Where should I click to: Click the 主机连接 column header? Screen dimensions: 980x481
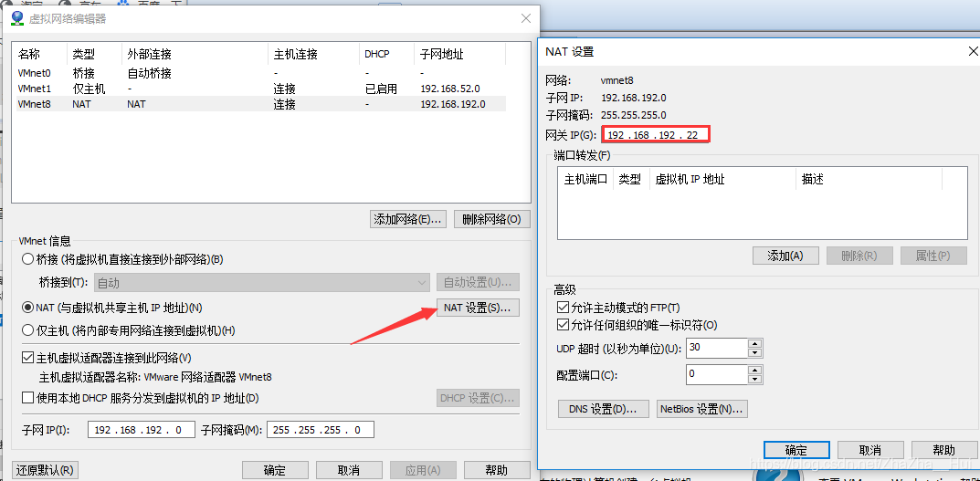click(314, 55)
